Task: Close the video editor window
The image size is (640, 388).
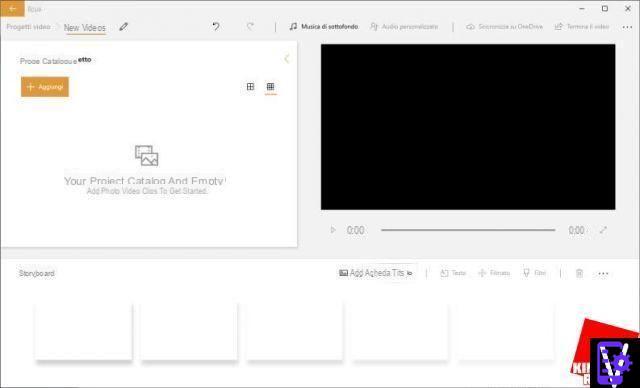Action: [628, 9]
